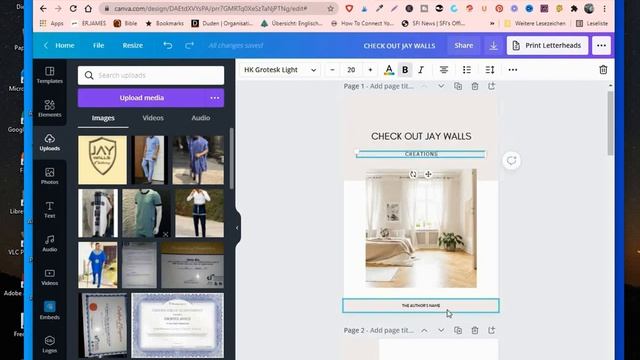Undo the last change
This screenshot has width=640, height=360.
click(x=167, y=45)
